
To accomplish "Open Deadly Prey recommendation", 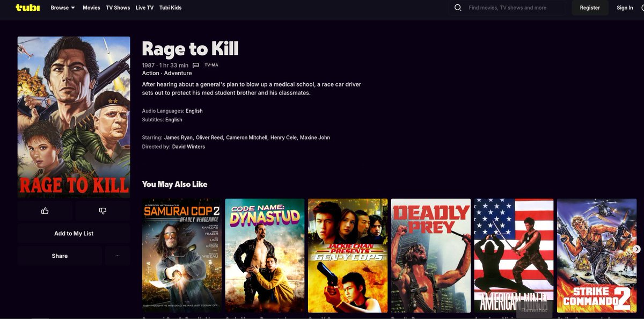I will [x=431, y=256].
